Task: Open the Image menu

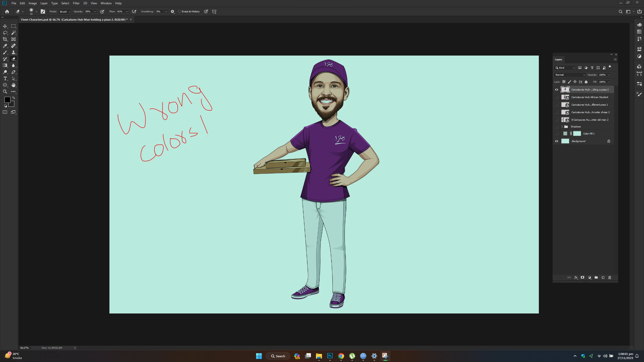Action: click(x=32, y=3)
